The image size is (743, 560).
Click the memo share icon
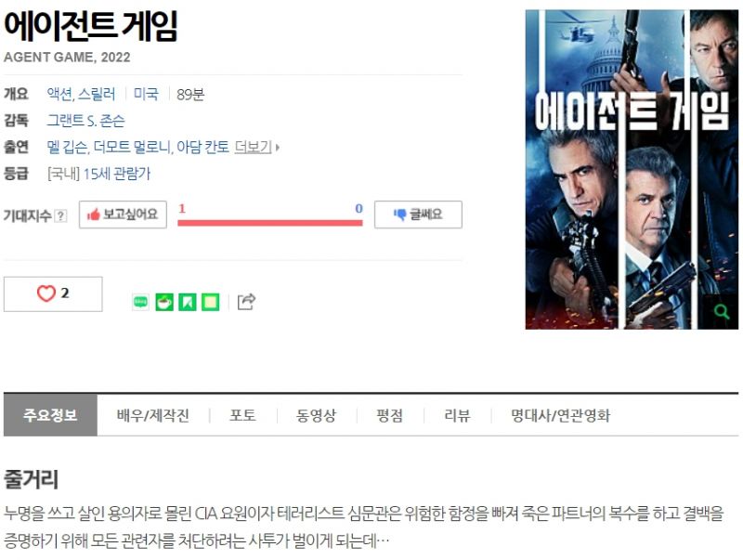pyautogui.click(x=211, y=302)
